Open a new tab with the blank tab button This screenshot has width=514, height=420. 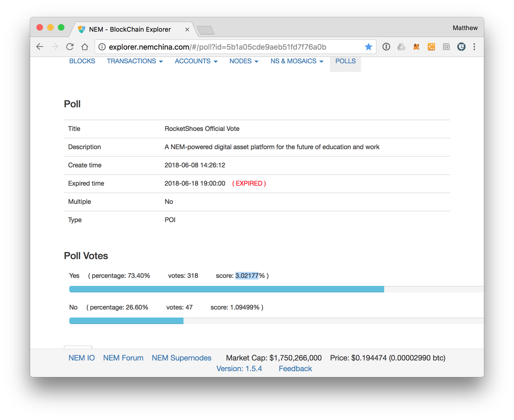point(206,30)
